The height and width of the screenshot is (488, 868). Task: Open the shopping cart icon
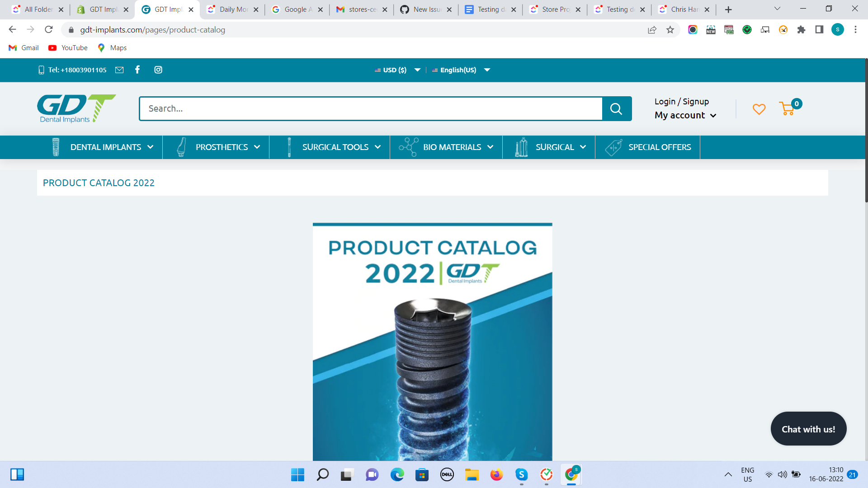pyautogui.click(x=788, y=108)
